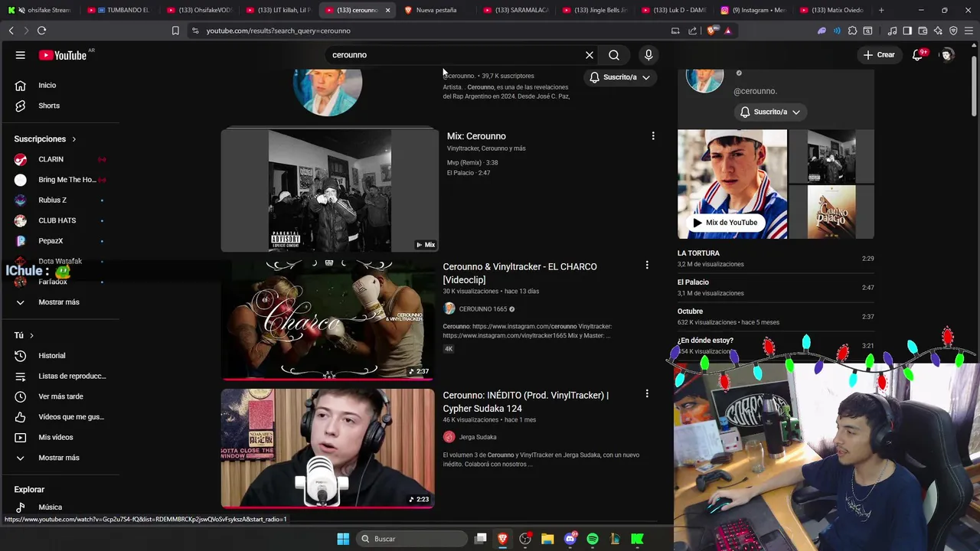Reload the page with refresh icon
The image size is (980, 551).
tap(41, 31)
